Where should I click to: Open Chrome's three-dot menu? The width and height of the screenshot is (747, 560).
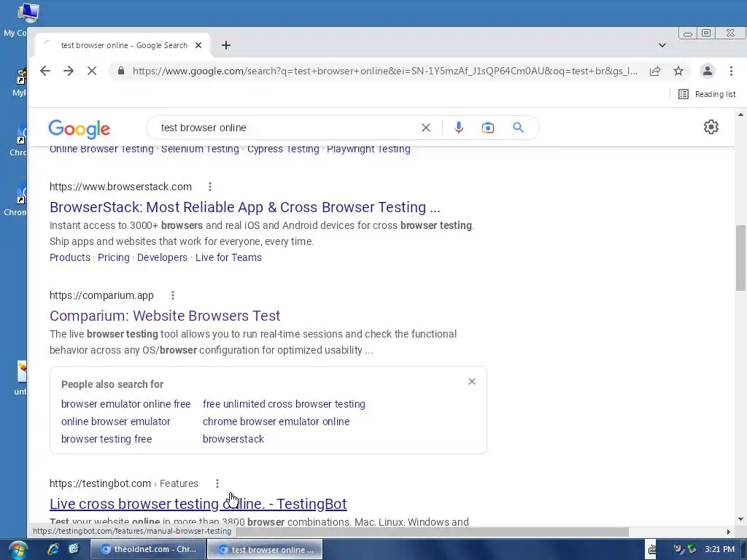click(731, 71)
